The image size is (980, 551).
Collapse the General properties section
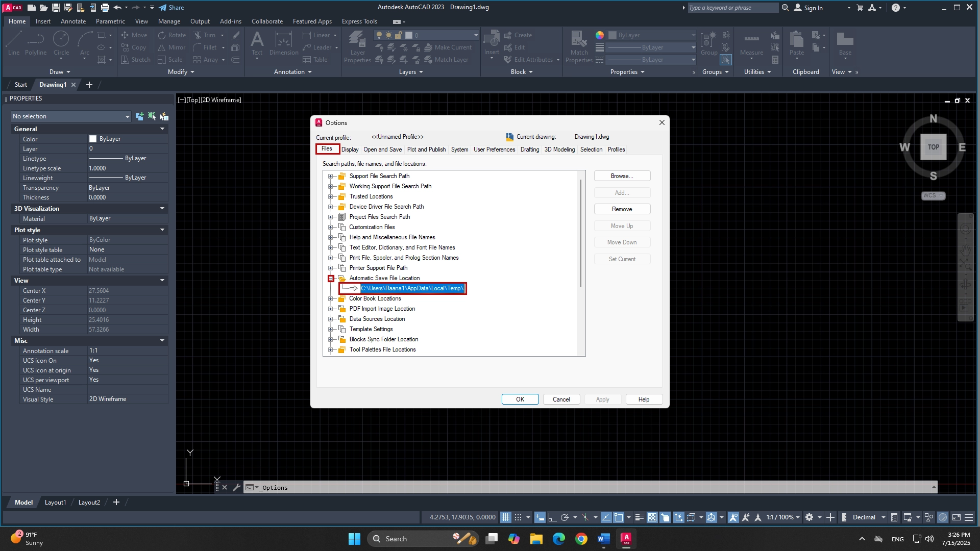pos(162,129)
